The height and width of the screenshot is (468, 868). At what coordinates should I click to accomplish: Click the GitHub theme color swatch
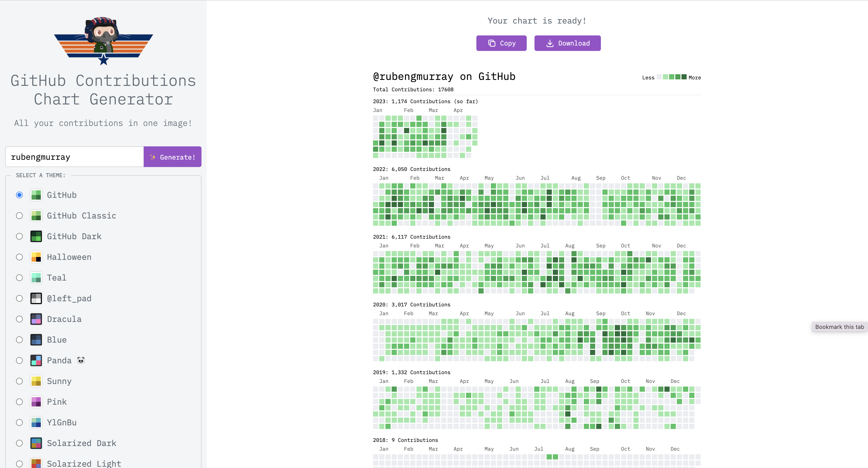click(x=36, y=195)
